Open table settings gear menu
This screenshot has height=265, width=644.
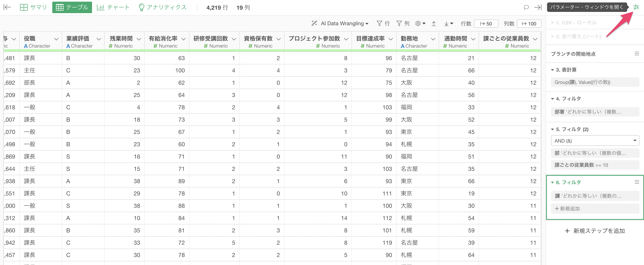pos(420,24)
